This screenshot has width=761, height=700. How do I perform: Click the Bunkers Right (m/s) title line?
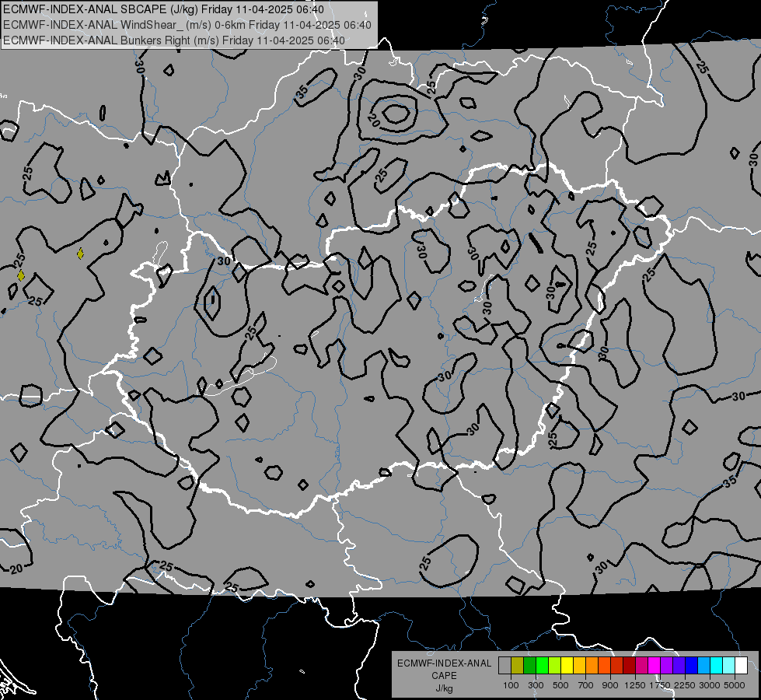tap(174, 40)
